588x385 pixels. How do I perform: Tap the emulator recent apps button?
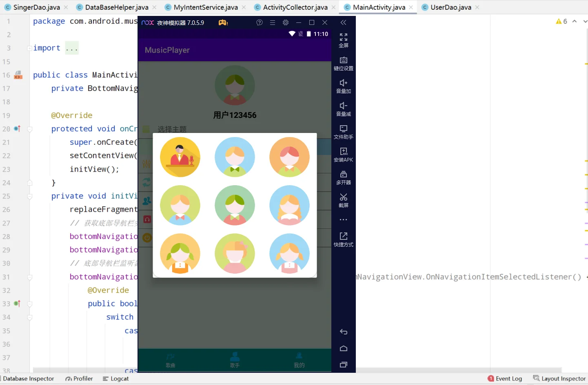pyautogui.click(x=344, y=365)
